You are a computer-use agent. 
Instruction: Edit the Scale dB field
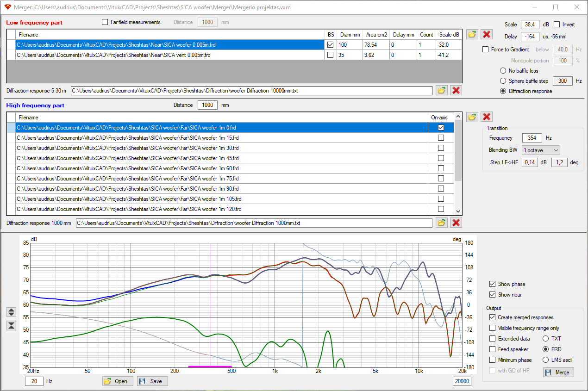[x=530, y=25]
